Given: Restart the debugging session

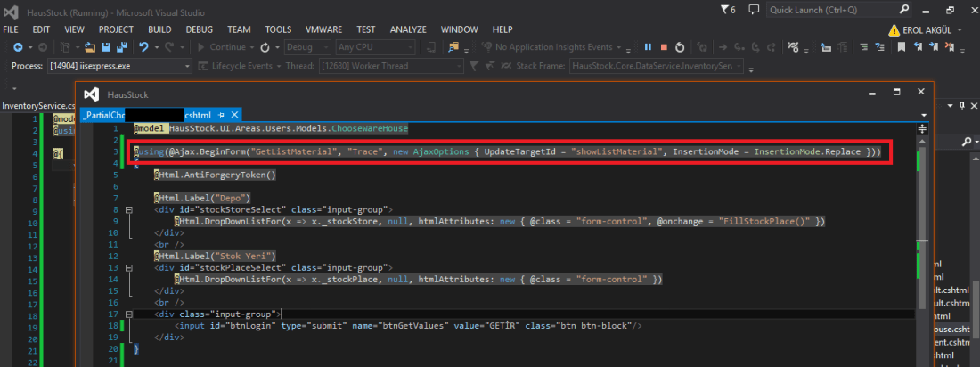Looking at the screenshot, I should [x=680, y=47].
